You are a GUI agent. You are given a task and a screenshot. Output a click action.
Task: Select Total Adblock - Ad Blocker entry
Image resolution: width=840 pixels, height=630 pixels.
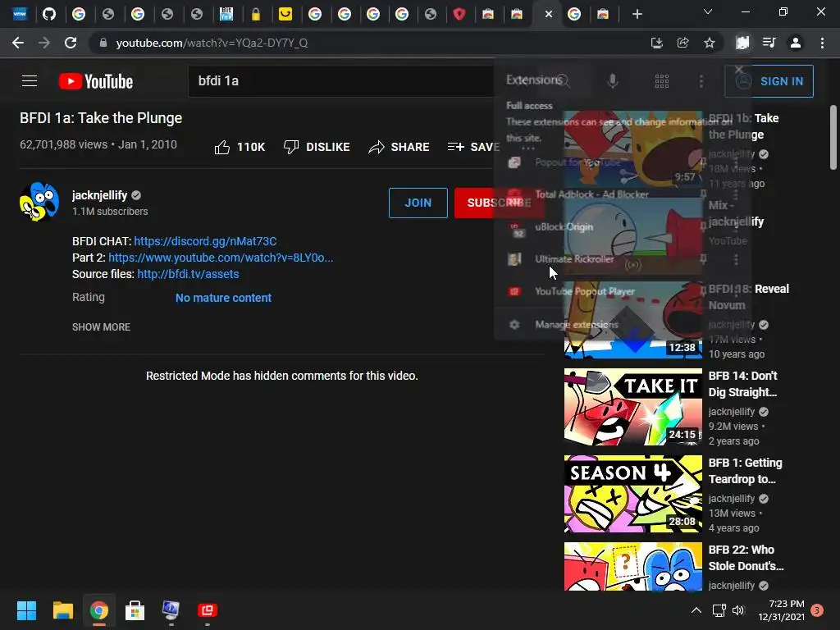[591, 194]
